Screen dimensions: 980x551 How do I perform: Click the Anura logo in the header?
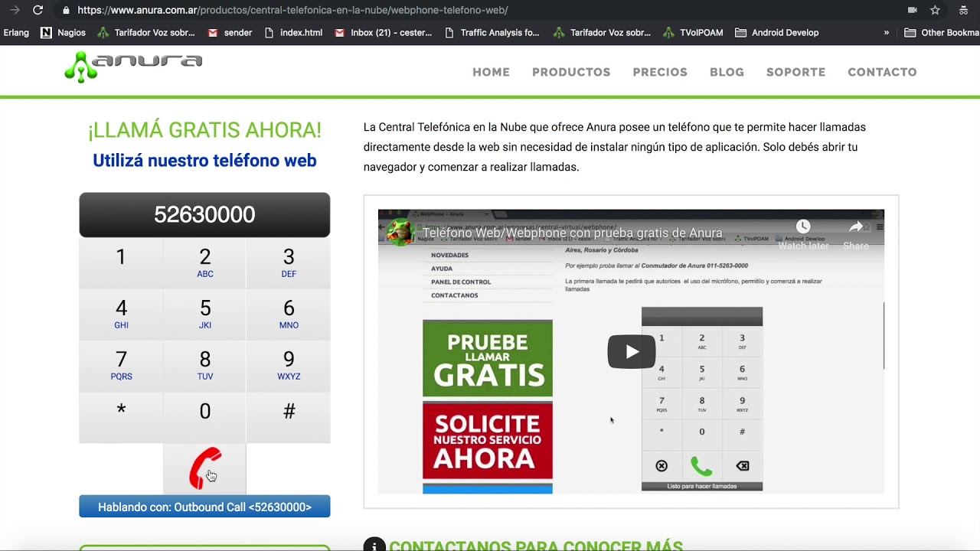tap(133, 67)
